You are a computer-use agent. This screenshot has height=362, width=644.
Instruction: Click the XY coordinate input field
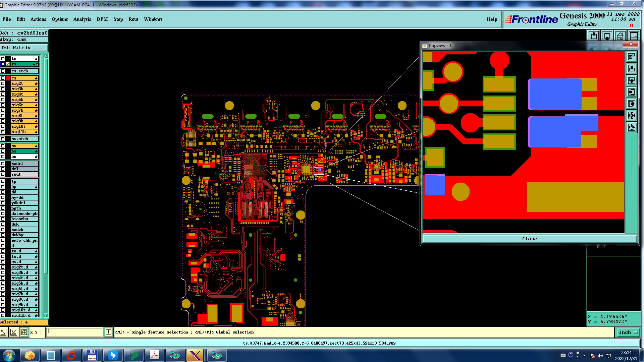click(x=74, y=332)
